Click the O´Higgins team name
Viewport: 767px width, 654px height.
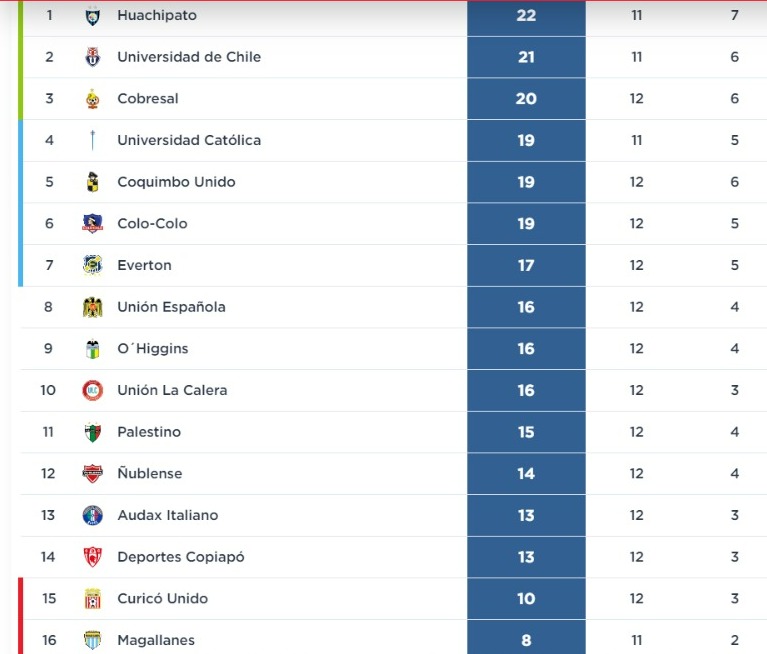[153, 349]
